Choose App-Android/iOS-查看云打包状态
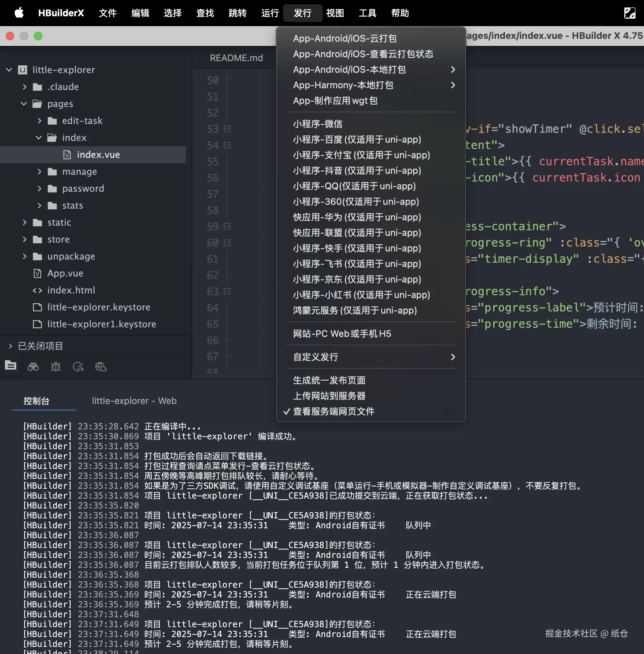Viewport: 644px width, 654px height. (371, 54)
